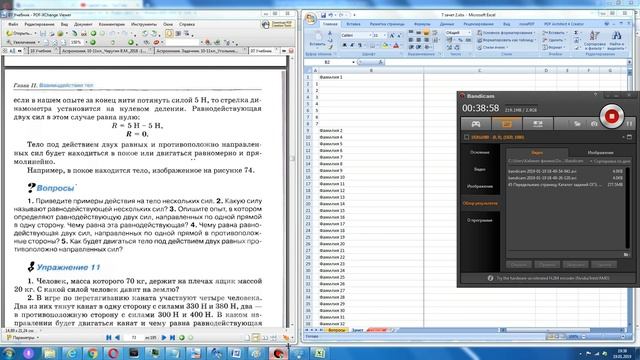Select the column C header in Excel
The image size is (640, 360).
coord(479,71)
